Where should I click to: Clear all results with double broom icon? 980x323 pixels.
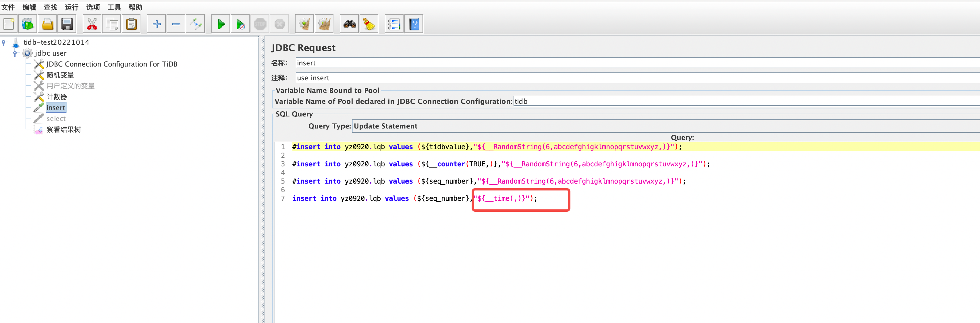pyautogui.click(x=324, y=24)
